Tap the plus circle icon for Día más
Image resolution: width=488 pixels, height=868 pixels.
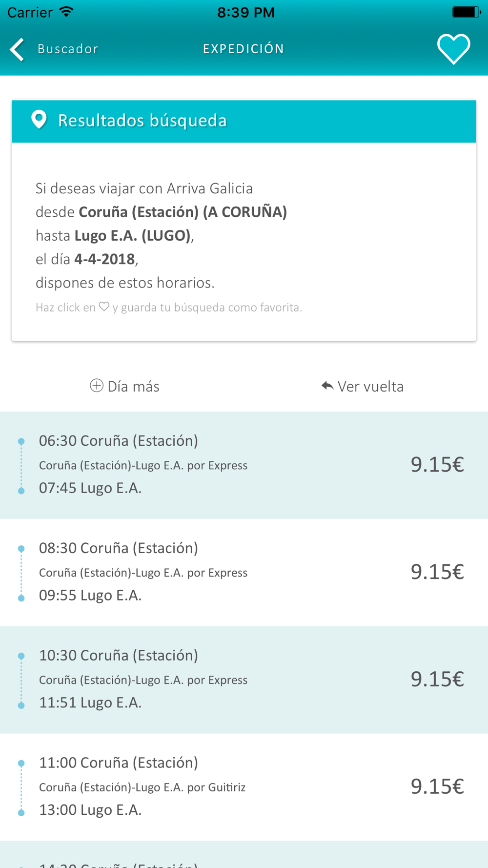coord(97,386)
